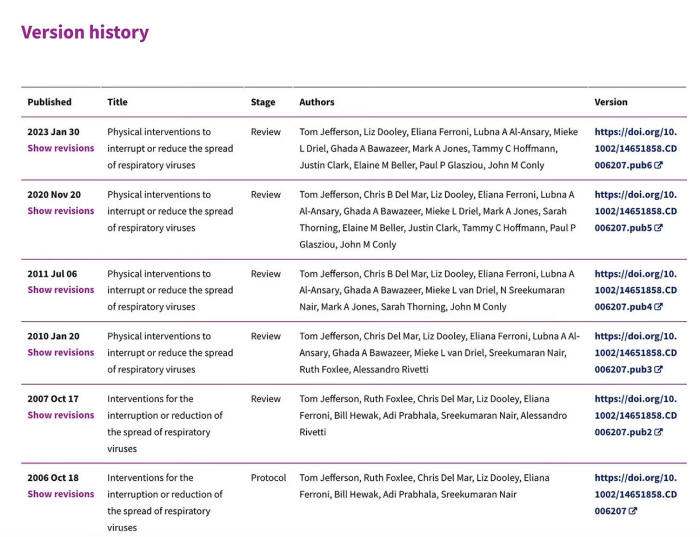This screenshot has width=700, height=537.
Task: Open the DOI link ending in pub5
Action: (635, 211)
